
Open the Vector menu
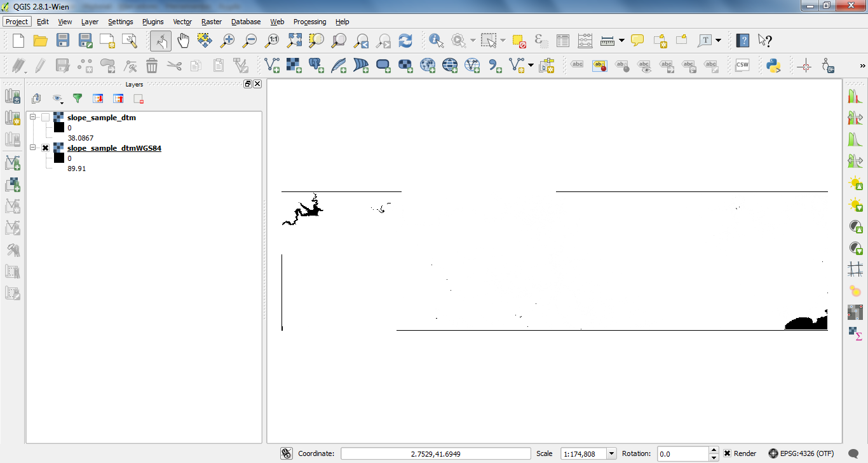point(182,22)
